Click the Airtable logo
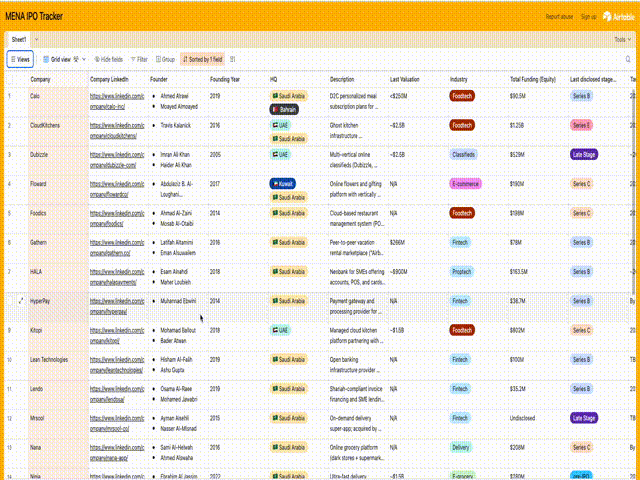640x480 pixels. 618,17
